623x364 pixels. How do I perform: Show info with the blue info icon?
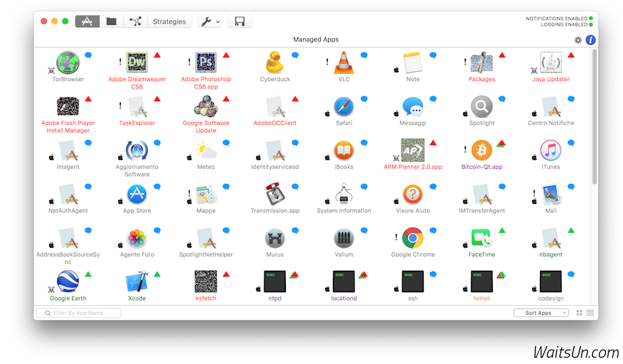[590, 40]
